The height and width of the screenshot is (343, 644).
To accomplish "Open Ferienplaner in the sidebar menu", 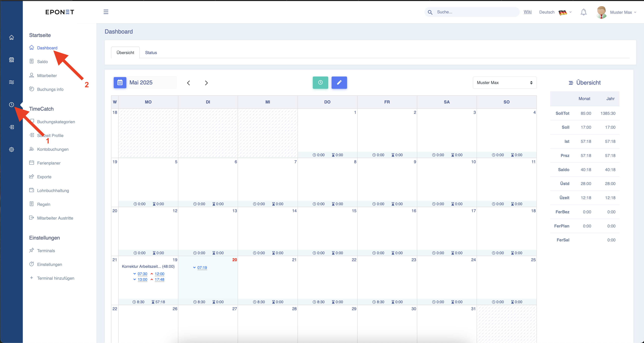I will [49, 163].
